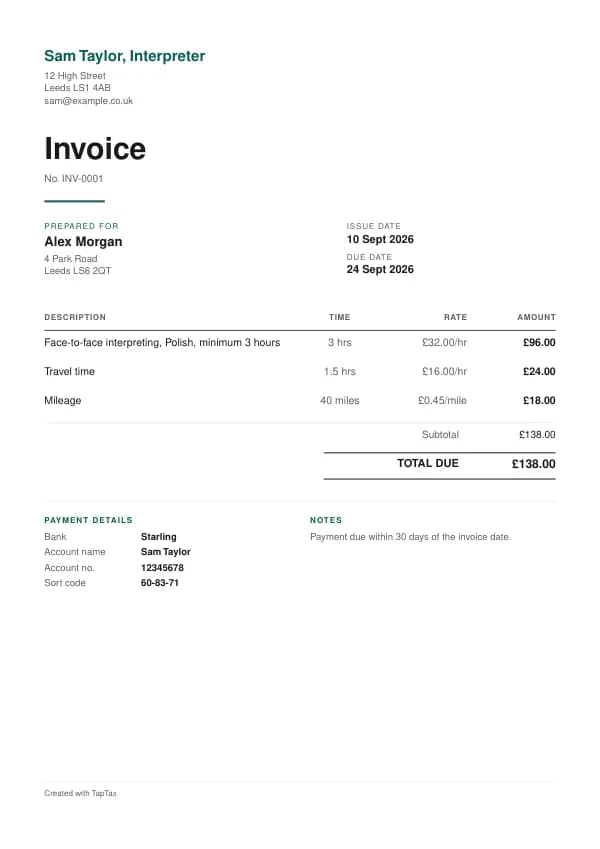Click the '£24.00' amount cell
Screen dimensions: 600x849
tap(539, 371)
